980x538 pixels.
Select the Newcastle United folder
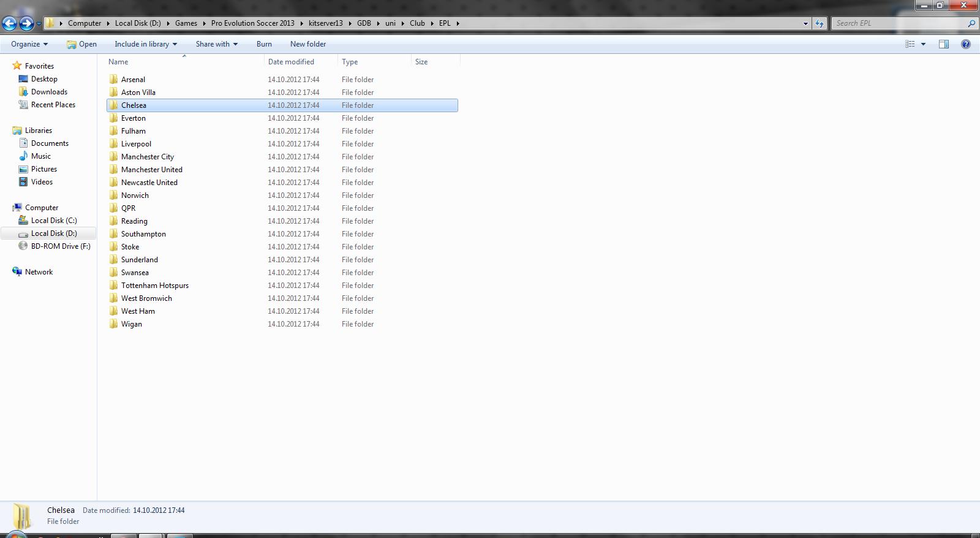click(282, 183)
